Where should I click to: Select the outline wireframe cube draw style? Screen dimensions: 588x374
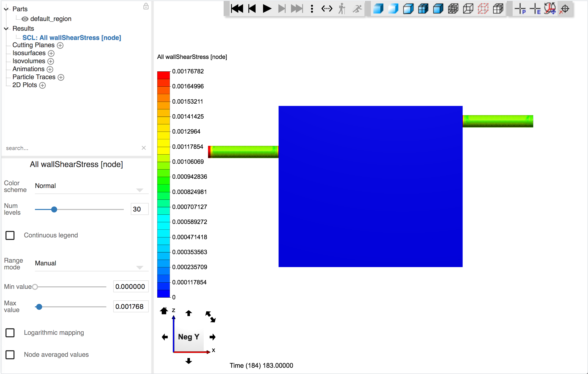coord(468,9)
